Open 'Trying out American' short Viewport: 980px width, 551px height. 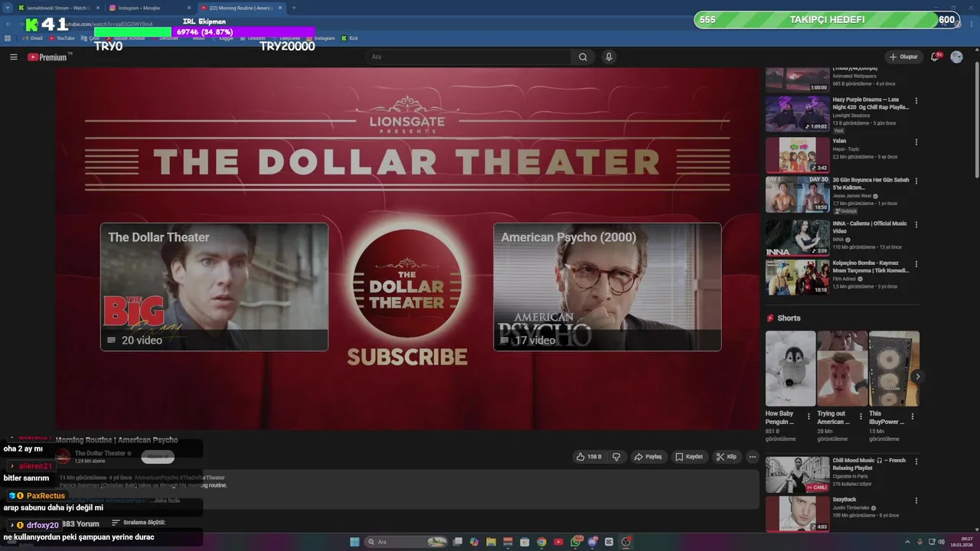[x=842, y=368]
